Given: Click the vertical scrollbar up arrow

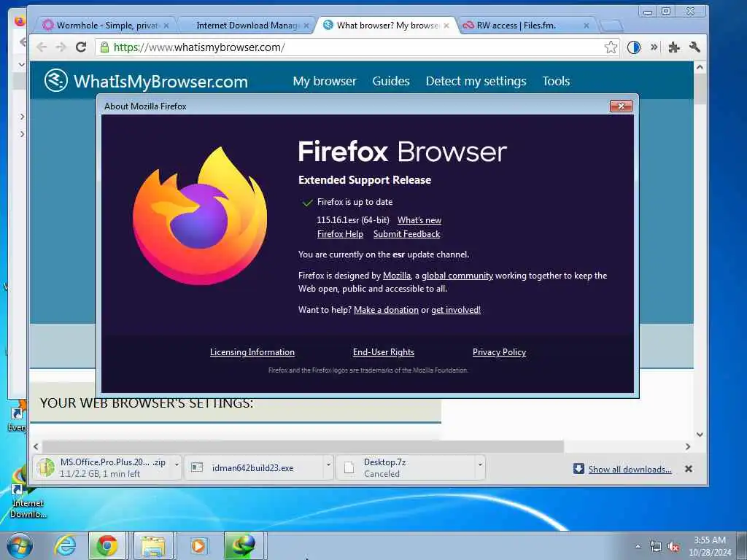Looking at the screenshot, I should [x=700, y=67].
